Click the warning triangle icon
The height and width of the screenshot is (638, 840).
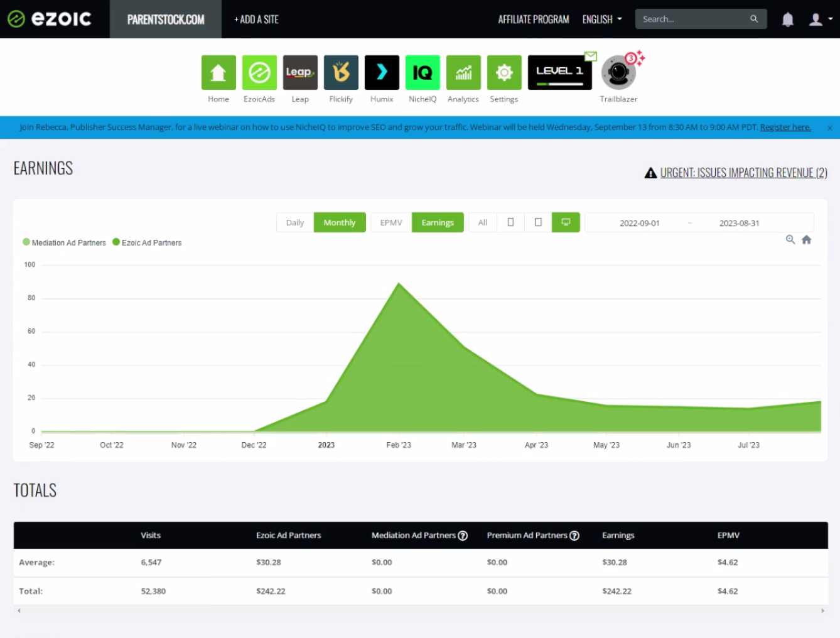pyautogui.click(x=651, y=173)
